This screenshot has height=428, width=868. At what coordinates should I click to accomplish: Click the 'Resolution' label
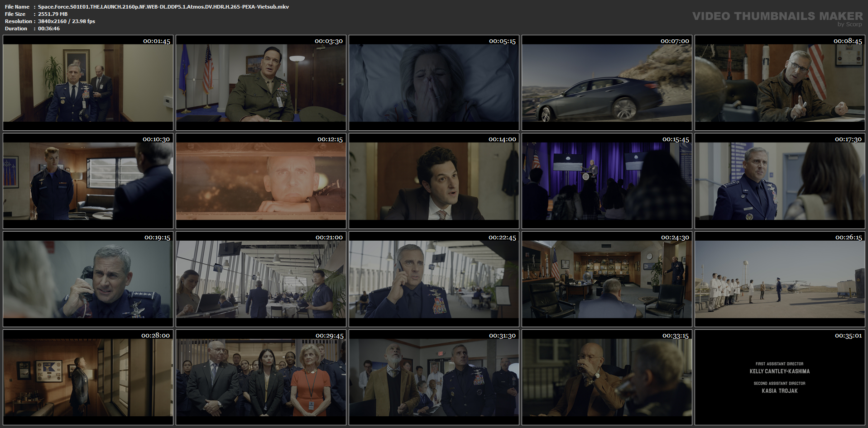tap(18, 21)
